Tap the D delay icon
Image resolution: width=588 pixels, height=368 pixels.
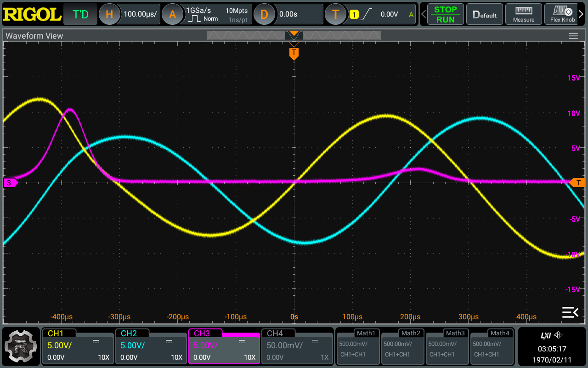264,14
